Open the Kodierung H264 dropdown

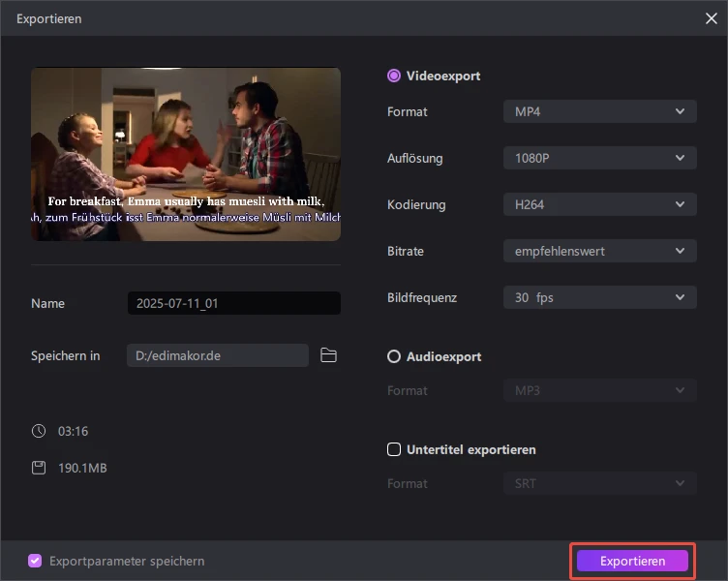(599, 204)
